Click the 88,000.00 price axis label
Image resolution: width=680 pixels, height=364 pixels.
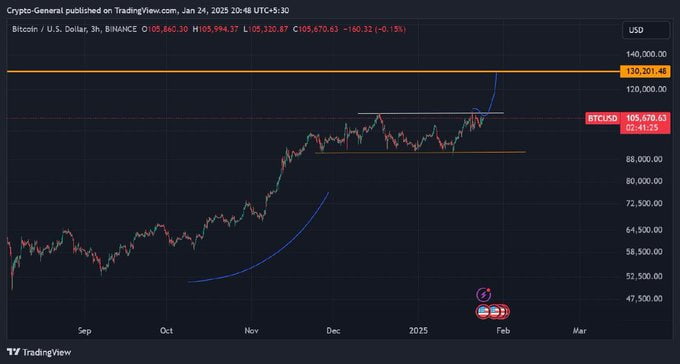(644, 159)
